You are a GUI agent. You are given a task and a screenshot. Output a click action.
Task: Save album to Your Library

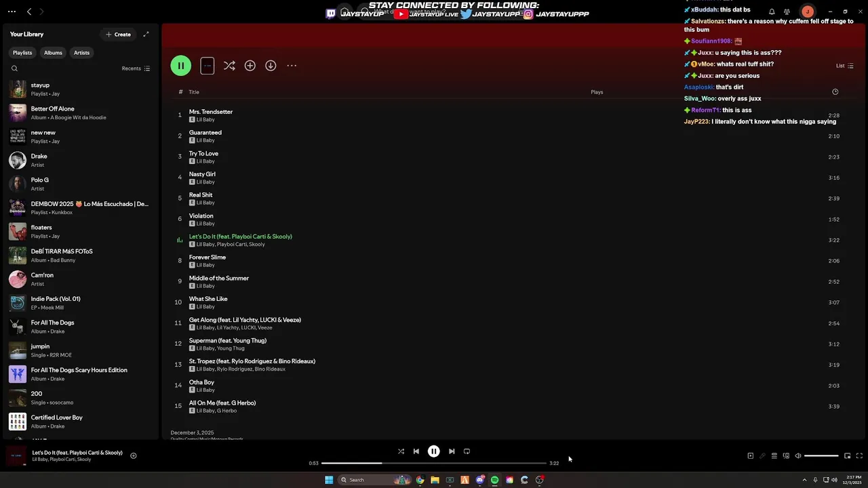coord(250,66)
